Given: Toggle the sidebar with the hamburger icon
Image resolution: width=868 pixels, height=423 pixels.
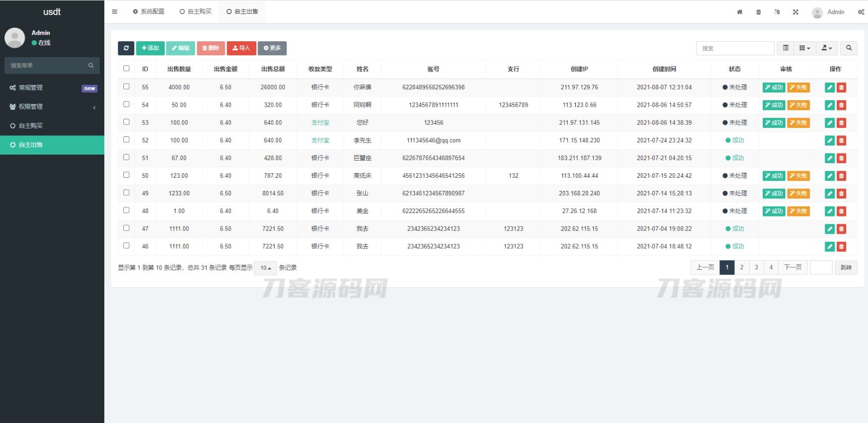Looking at the screenshot, I should [114, 12].
